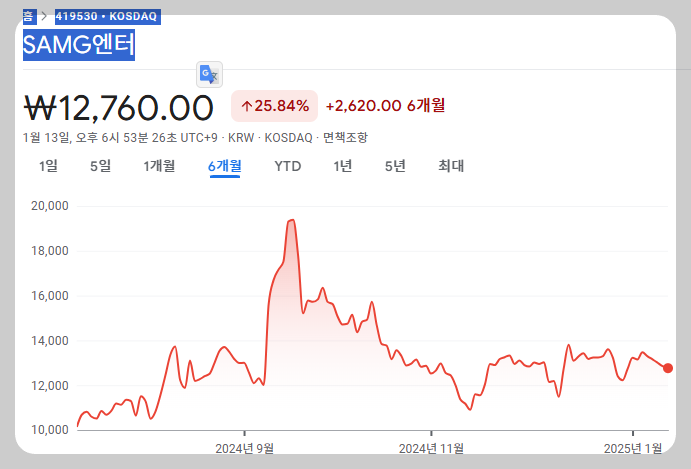691x469 pixels.
Task: Select the 1일 range tab
Action: tap(48, 166)
